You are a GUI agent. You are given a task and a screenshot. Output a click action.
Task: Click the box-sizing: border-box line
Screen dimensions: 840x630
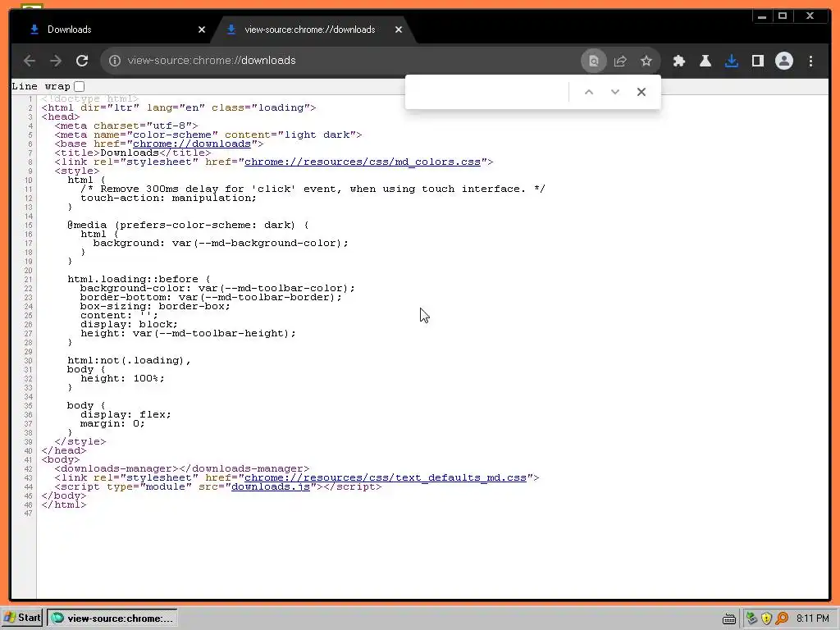(x=155, y=307)
